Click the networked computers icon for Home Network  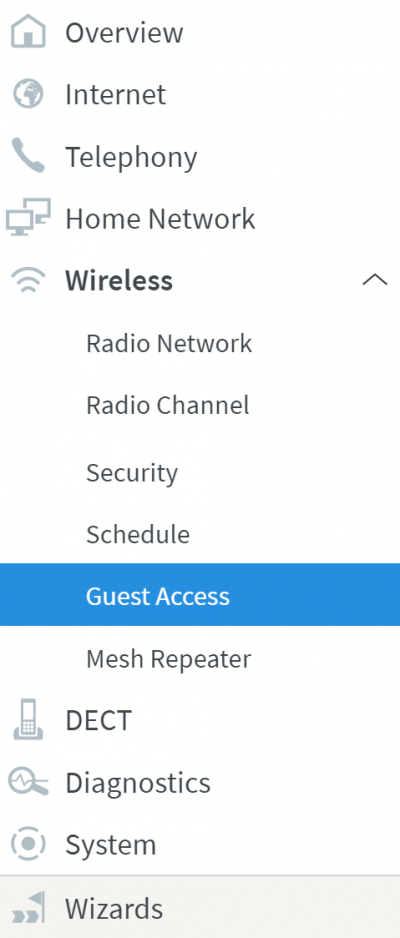tap(28, 218)
